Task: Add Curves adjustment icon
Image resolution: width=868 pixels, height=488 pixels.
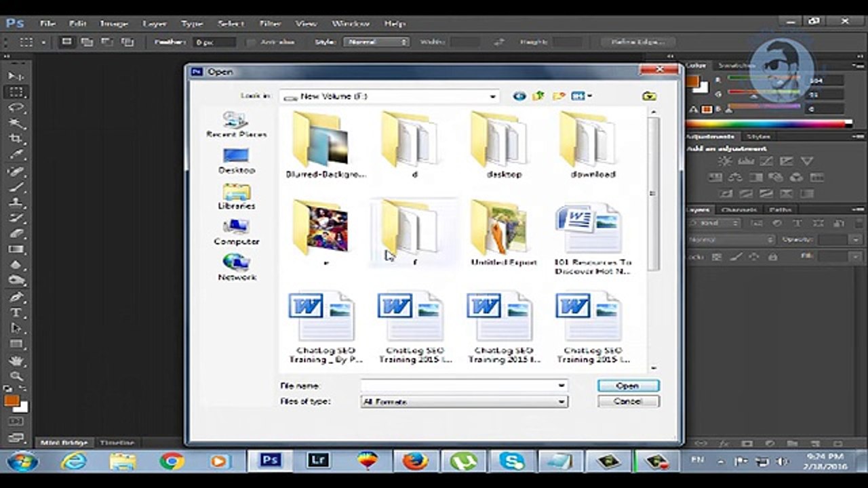Action: 766,161
